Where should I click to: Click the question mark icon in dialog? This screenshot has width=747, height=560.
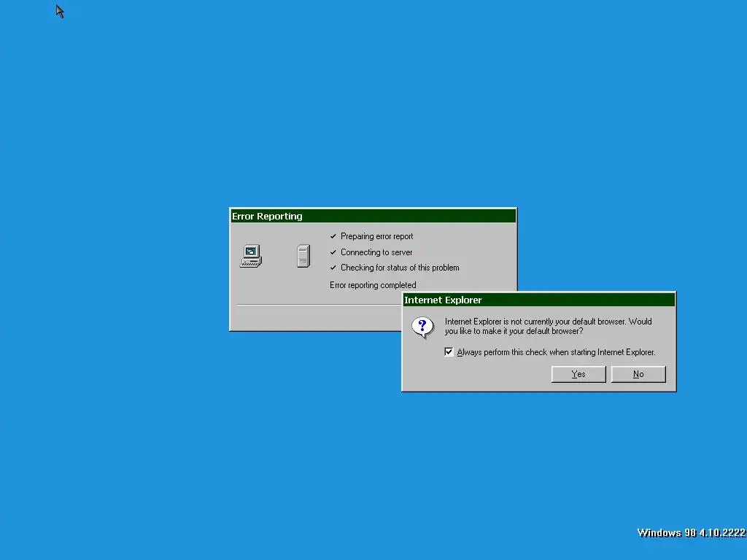422,327
